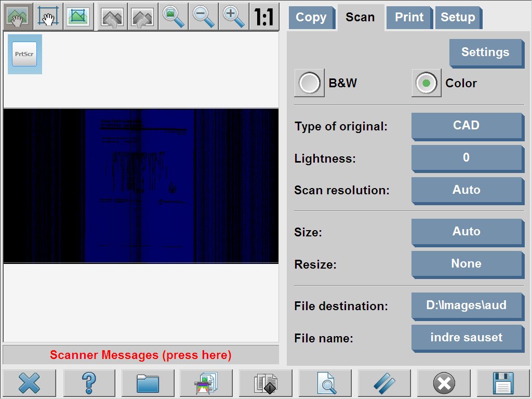Undo the last preview action

(x=112, y=17)
